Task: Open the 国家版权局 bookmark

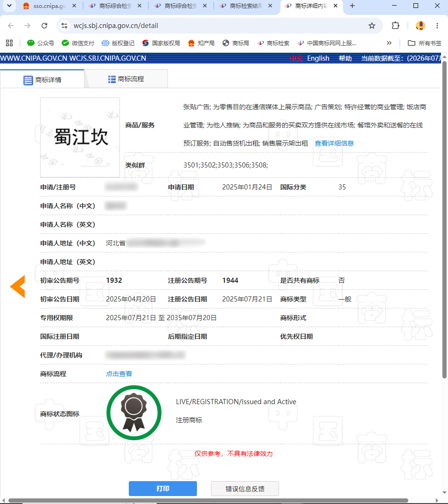Action: pyautogui.click(x=161, y=43)
